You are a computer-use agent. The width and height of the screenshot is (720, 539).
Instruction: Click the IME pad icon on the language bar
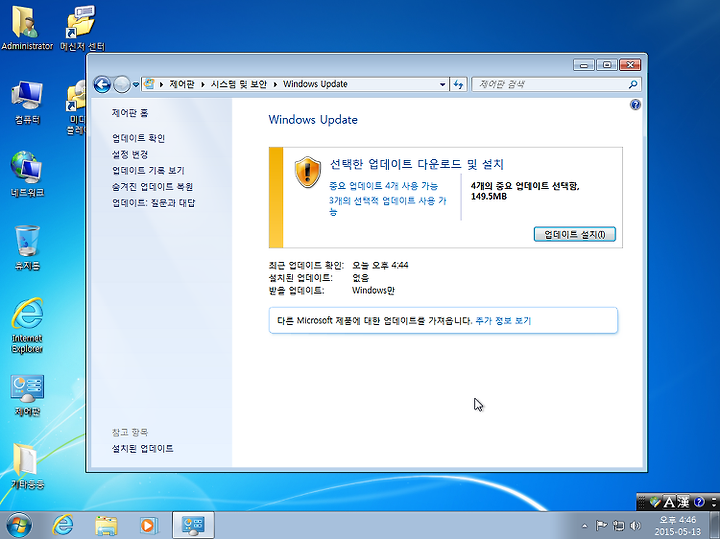tap(655, 502)
